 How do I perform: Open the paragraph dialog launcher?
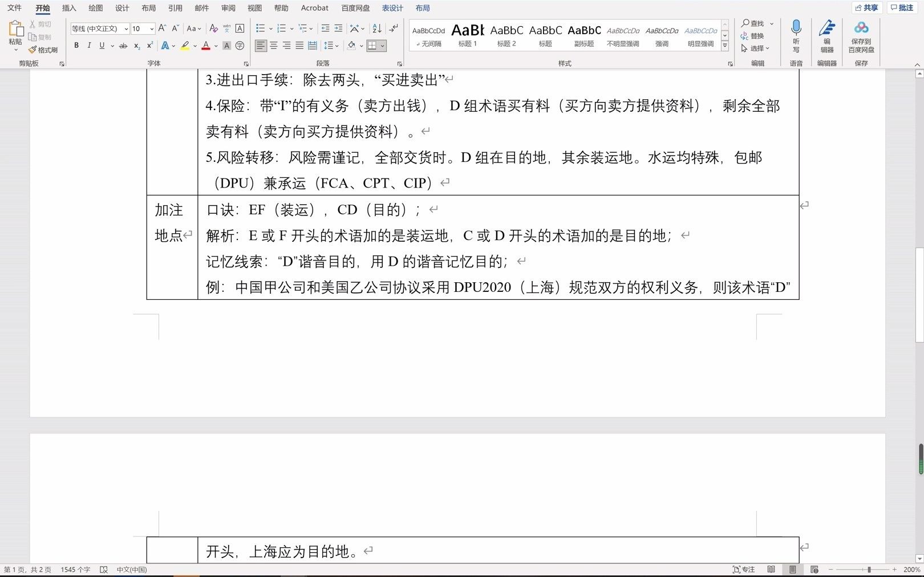click(400, 64)
